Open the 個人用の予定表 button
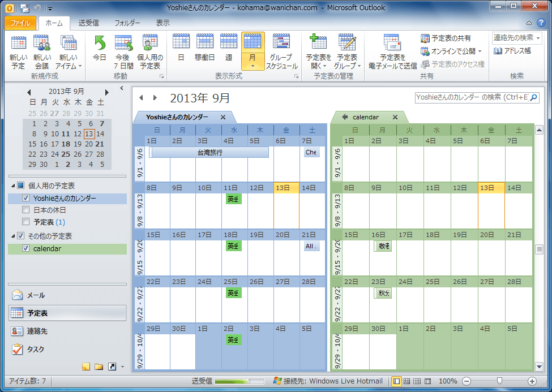 pyautogui.click(x=150, y=53)
